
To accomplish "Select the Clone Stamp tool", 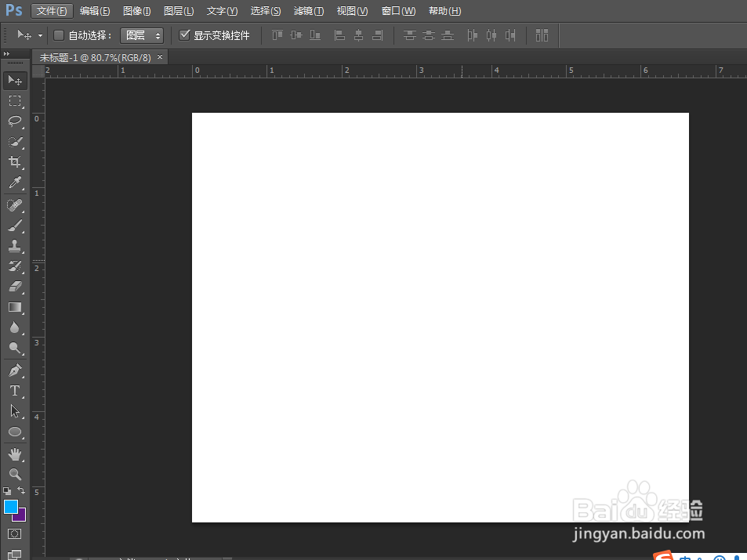I will click(15, 246).
